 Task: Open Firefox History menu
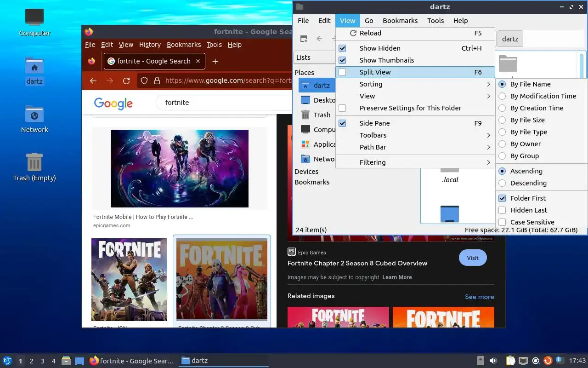tap(150, 45)
